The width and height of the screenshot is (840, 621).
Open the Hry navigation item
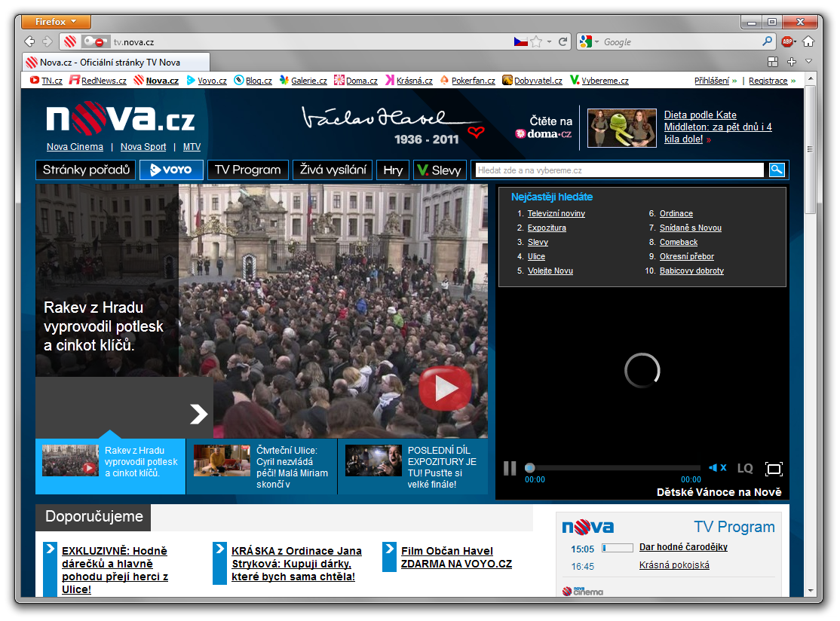tap(393, 170)
